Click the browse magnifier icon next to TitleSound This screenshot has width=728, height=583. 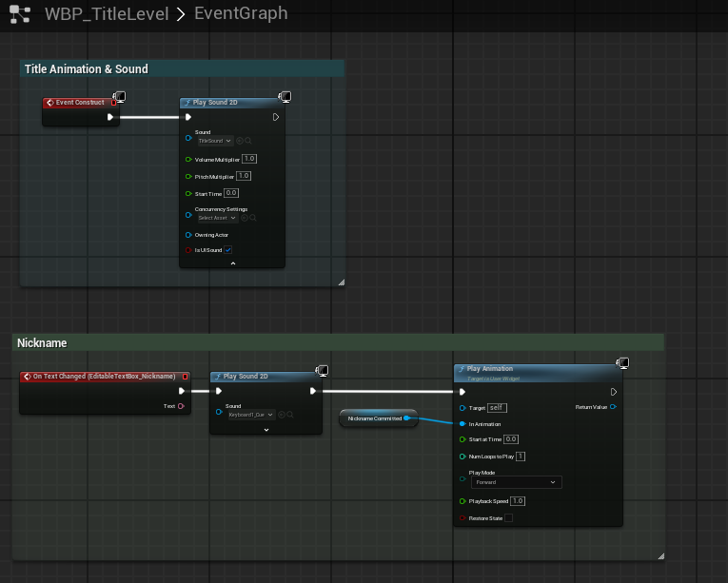(x=248, y=141)
